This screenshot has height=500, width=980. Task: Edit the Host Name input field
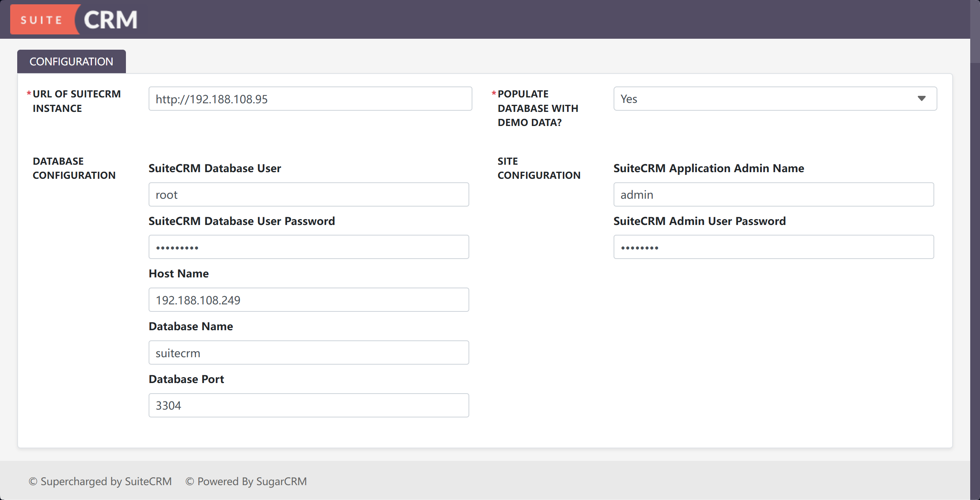[x=309, y=300]
